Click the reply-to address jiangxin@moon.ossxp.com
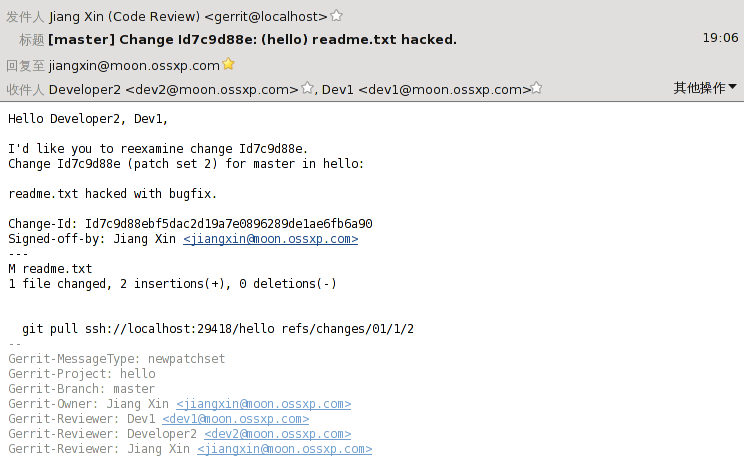The image size is (744, 468). [134, 66]
